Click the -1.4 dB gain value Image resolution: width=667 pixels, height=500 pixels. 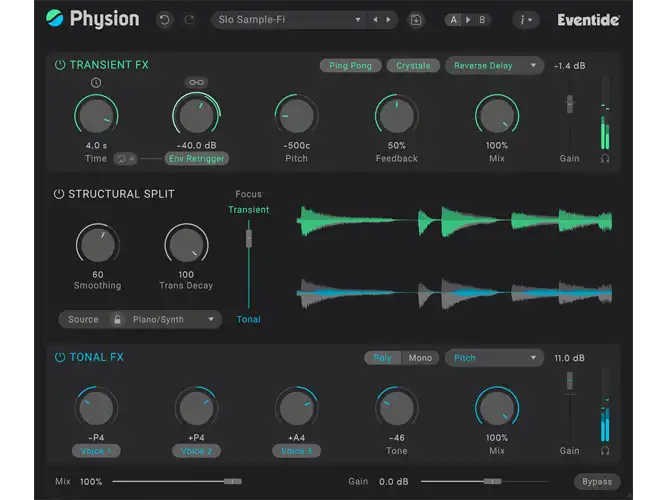click(x=570, y=66)
